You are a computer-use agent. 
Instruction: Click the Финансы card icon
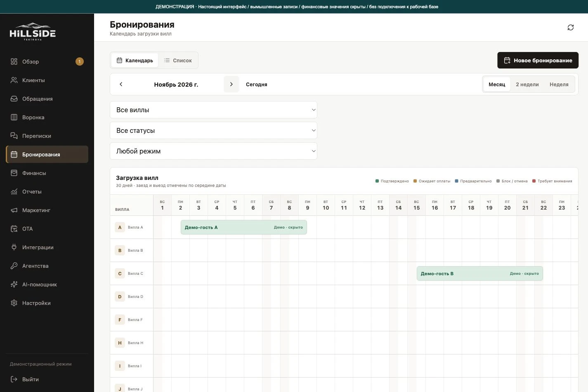click(x=14, y=173)
